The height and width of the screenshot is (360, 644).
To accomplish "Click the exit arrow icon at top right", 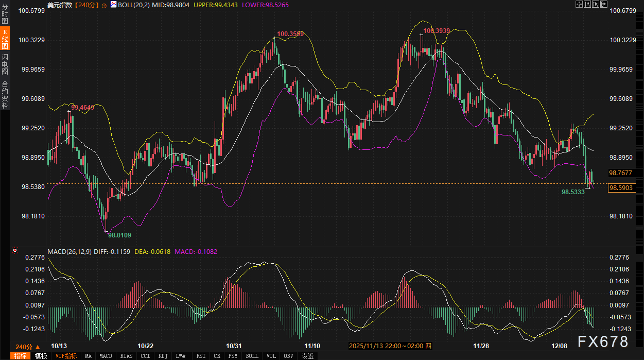I will 603,4.
